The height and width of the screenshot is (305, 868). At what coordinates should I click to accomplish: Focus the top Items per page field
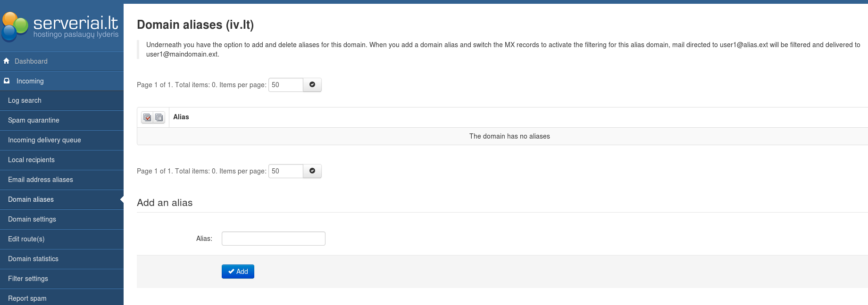click(x=285, y=85)
